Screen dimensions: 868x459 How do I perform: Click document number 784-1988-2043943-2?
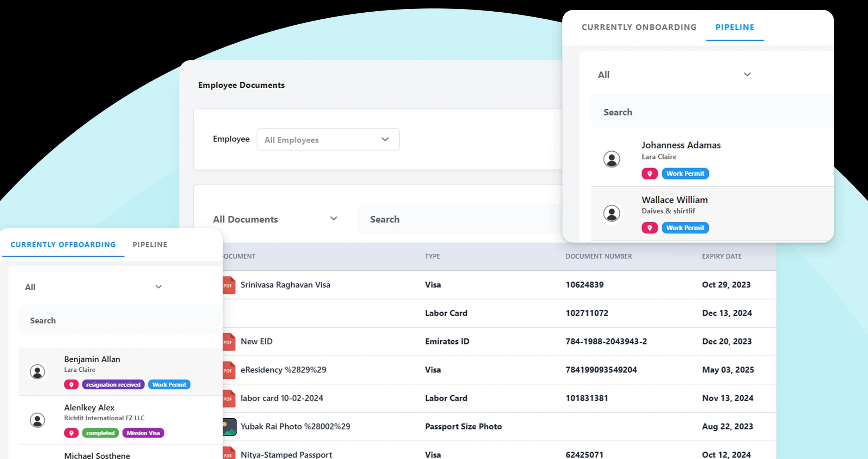pos(606,341)
